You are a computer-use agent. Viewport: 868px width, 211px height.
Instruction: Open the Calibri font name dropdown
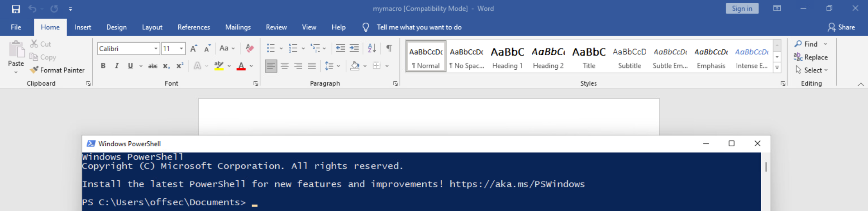point(156,48)
